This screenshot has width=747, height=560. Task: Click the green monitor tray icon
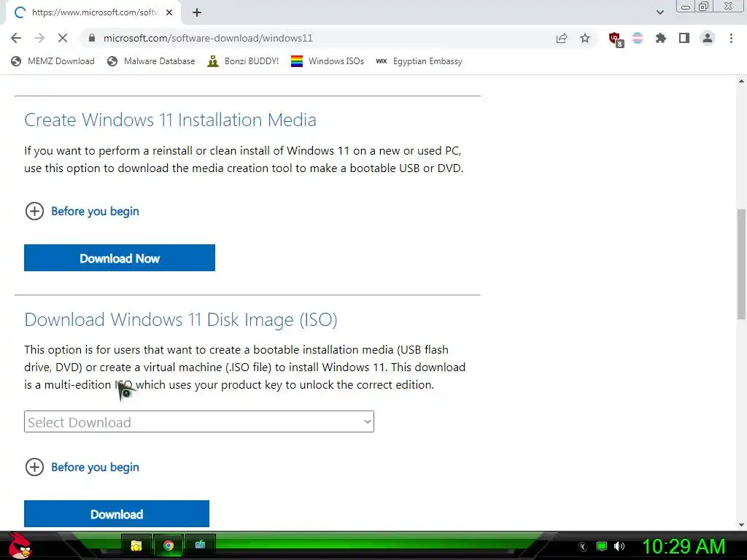[602, 546]
